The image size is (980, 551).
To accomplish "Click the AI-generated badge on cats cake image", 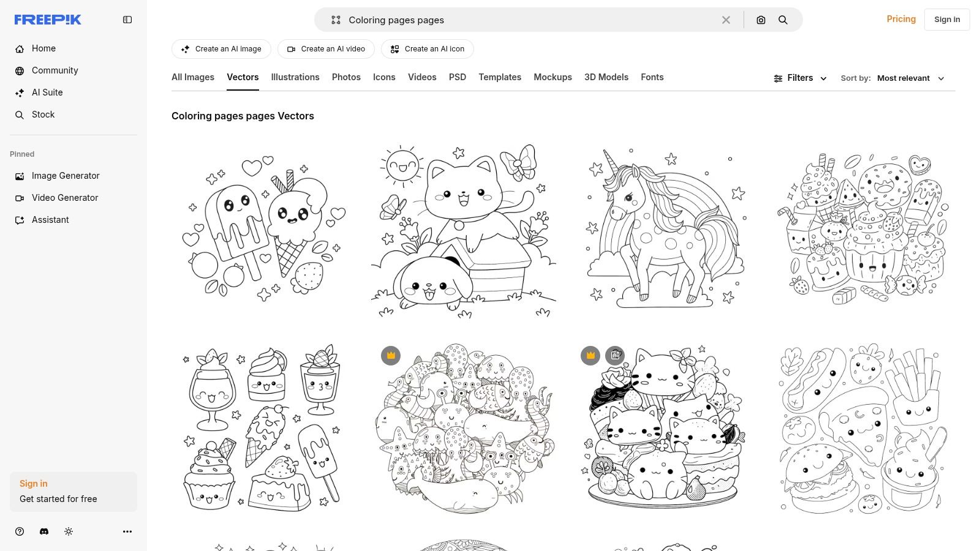I will (615, 355).
